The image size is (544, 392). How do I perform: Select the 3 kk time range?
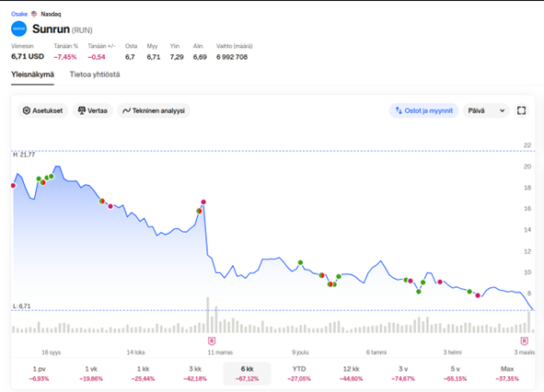click(195, 374)
